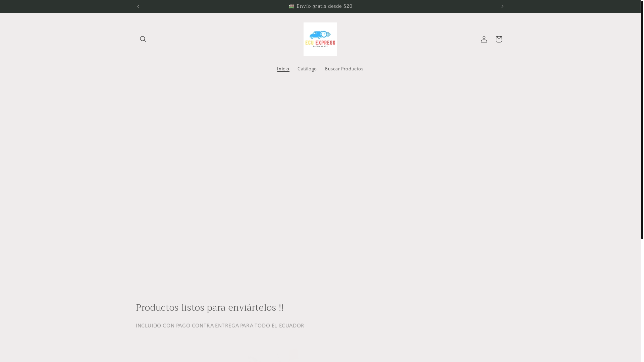The height and width of the screenshot is (362, 644).
Task: Open the search magnifier icon
Action: [x=143, y=39]
